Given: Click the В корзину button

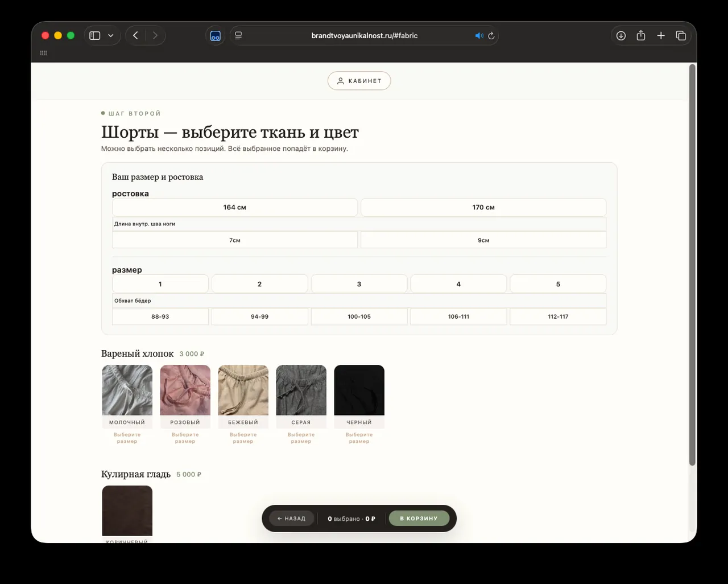Looking at the screenshot, I should (x=419, y=519).
